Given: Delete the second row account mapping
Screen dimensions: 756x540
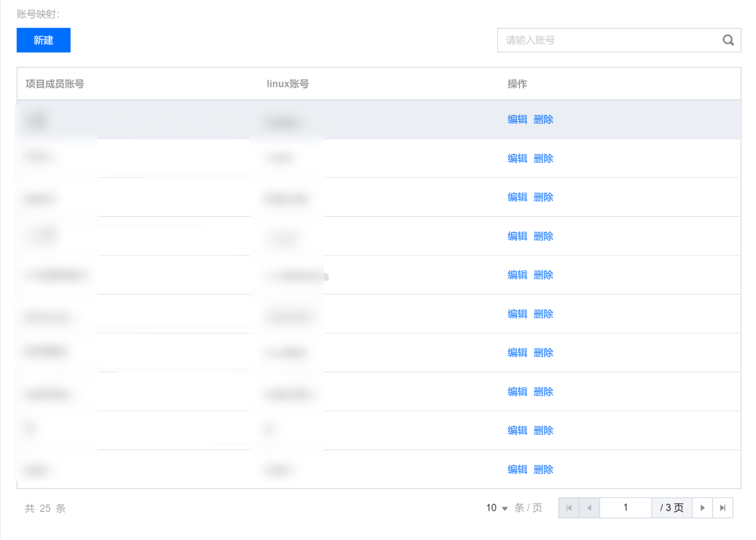Looking at the screenshot, I should [x=544, y=158].
